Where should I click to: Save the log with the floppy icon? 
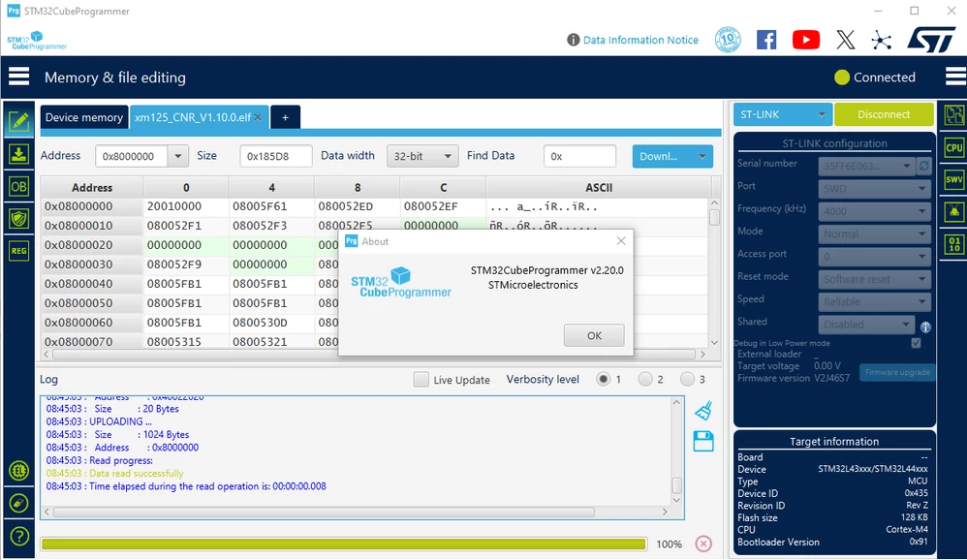[x=703, y=441]
